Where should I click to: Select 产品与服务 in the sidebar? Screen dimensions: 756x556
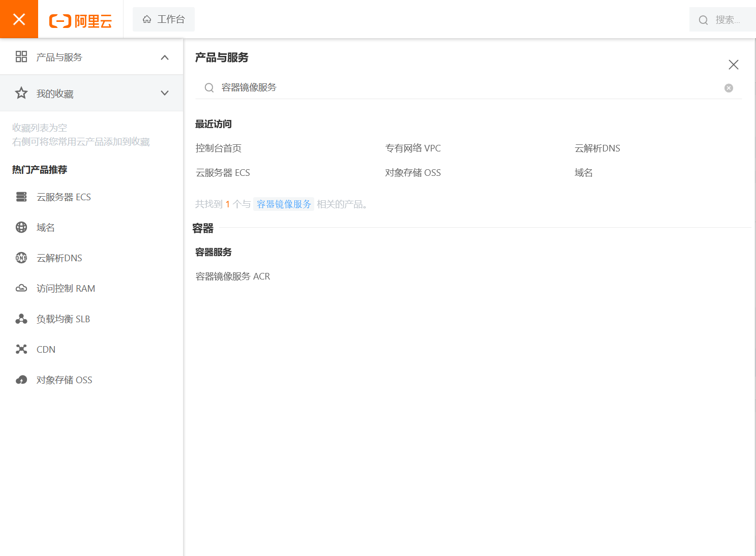point(92,57)
